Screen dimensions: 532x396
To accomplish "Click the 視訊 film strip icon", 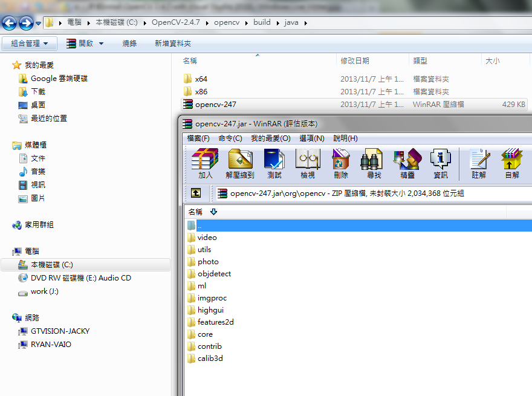I will pyautogui.click(x=23, y=185).
